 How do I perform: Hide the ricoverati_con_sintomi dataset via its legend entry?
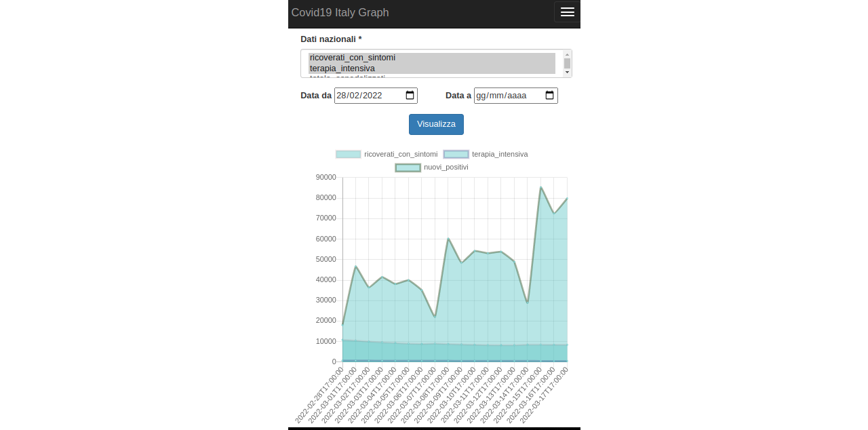(x=400, y=154)
